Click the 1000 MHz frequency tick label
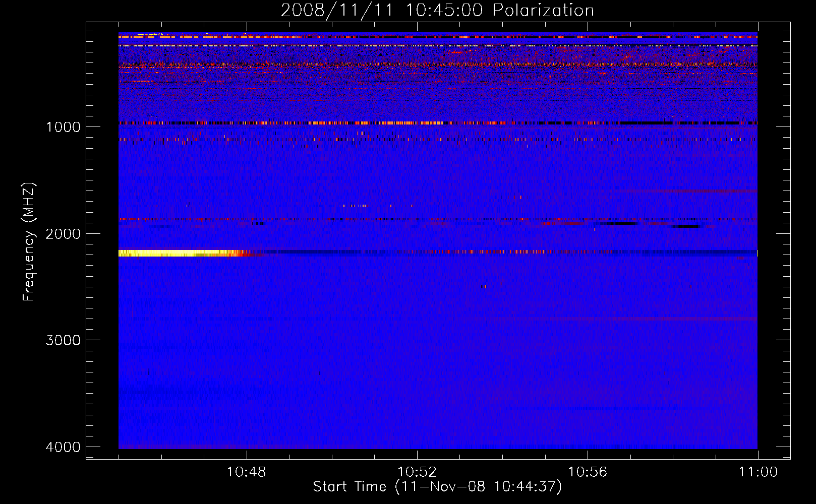The width and height of the screenshot is (816, 504). (x=63, y=127)
